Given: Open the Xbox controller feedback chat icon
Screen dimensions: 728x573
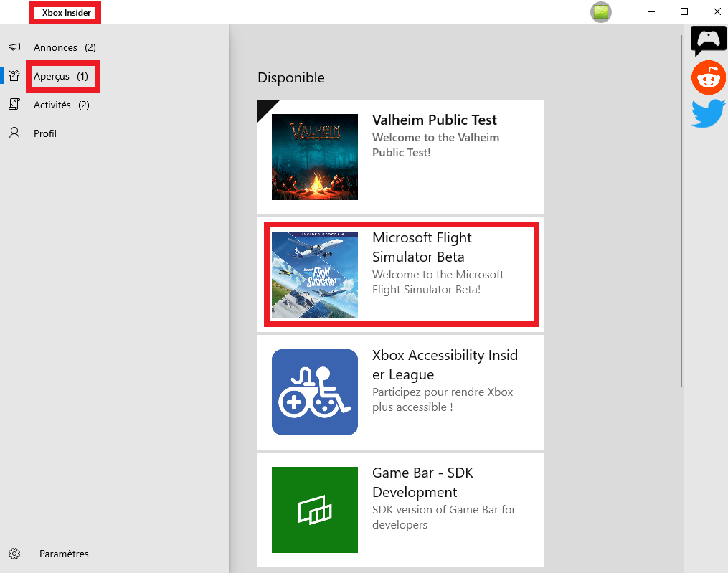Looking at the screenshot, I should point(708,41).
